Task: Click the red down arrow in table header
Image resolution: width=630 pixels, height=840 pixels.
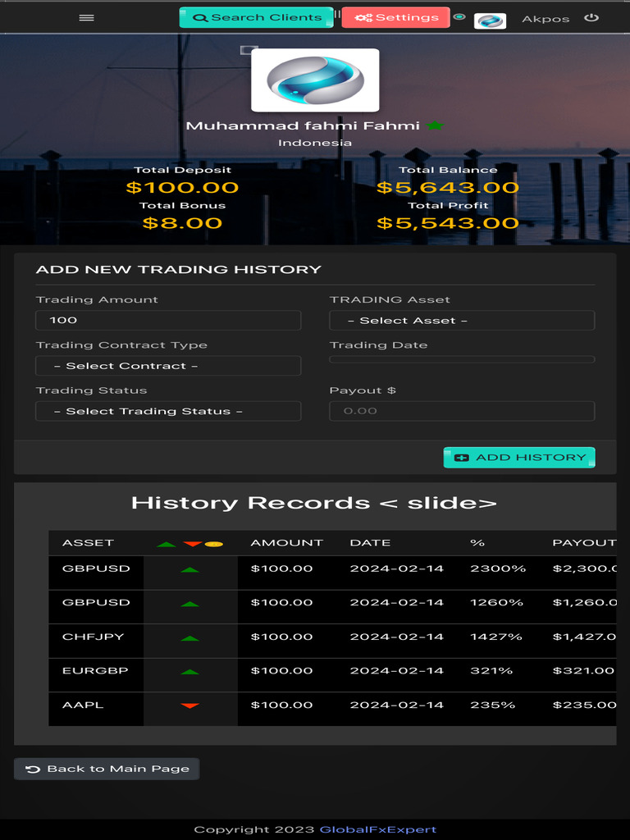Action: (192, 545)
